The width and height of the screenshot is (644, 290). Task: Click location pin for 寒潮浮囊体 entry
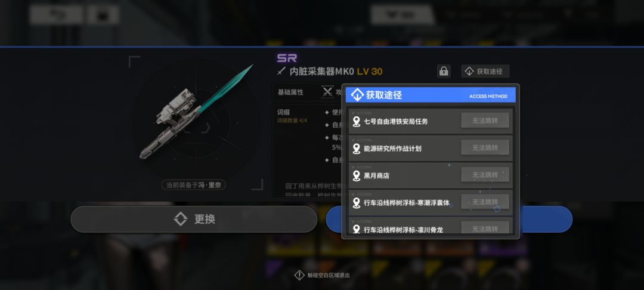coord(357,203)
